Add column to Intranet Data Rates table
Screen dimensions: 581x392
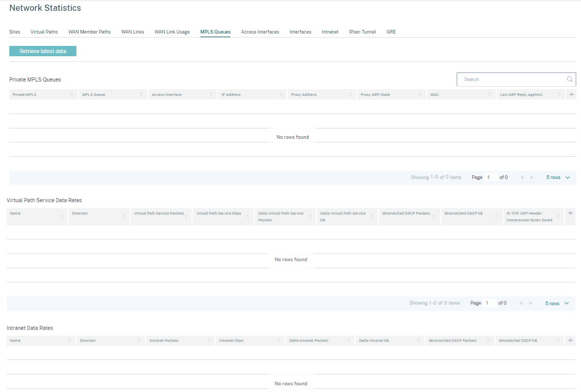[x=570, y=340]
